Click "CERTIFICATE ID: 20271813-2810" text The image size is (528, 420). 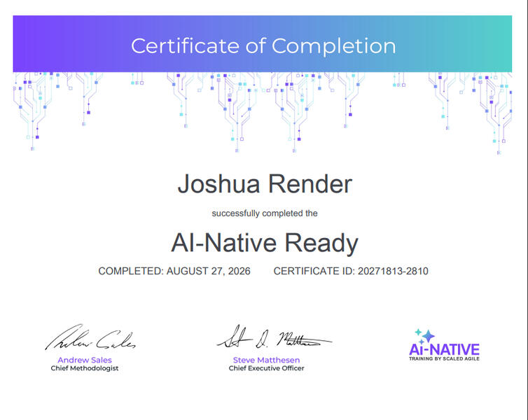click(351, 271)
